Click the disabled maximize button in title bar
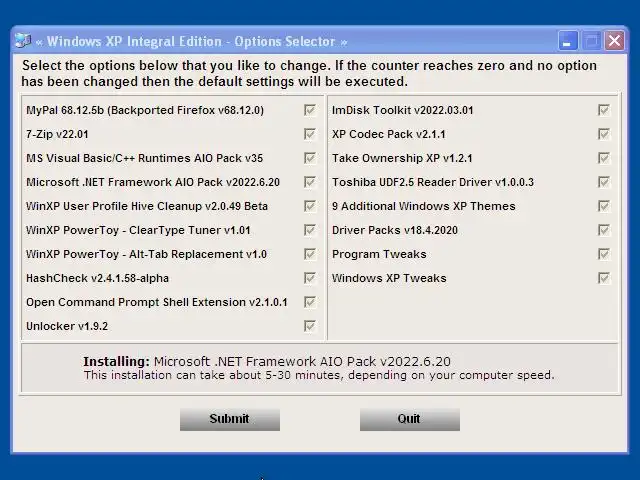 tap(591, 41)
